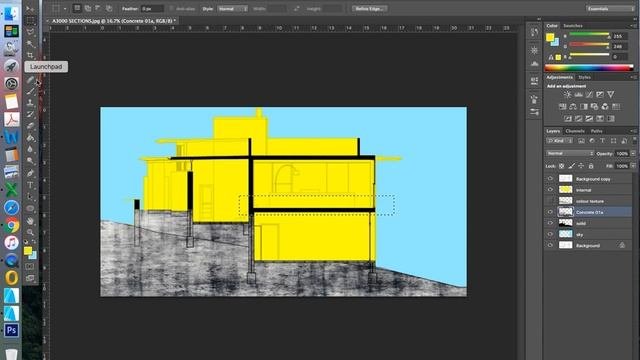Open the Opacity slider dropdown arrow

coord(633,153)
